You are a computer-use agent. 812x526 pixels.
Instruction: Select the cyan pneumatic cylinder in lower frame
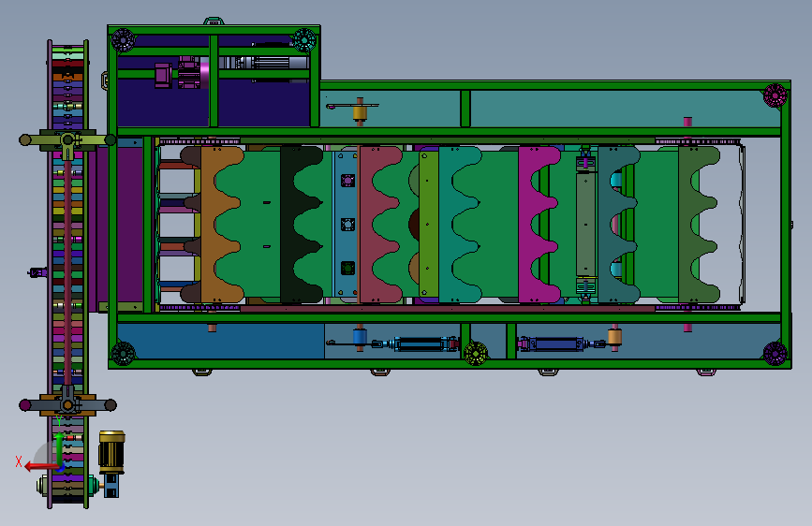(x=424, y=343)
